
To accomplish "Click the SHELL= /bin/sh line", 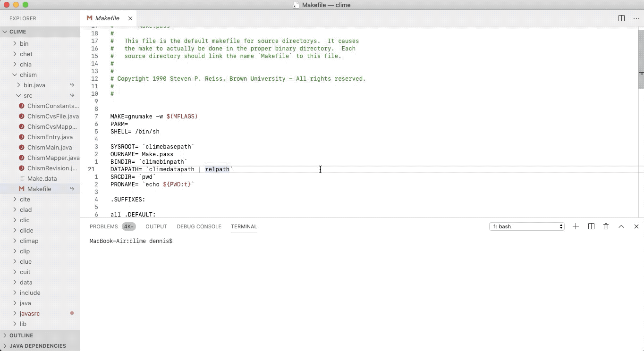I will 135,132.
